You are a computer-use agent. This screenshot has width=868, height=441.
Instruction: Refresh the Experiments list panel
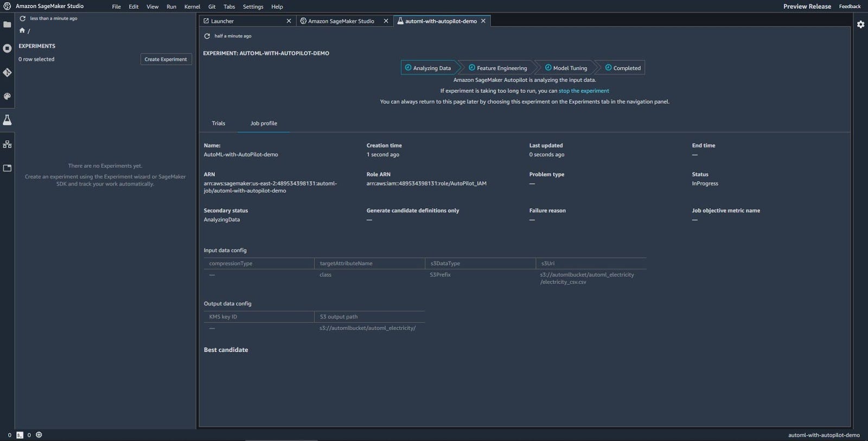point(22,18)
